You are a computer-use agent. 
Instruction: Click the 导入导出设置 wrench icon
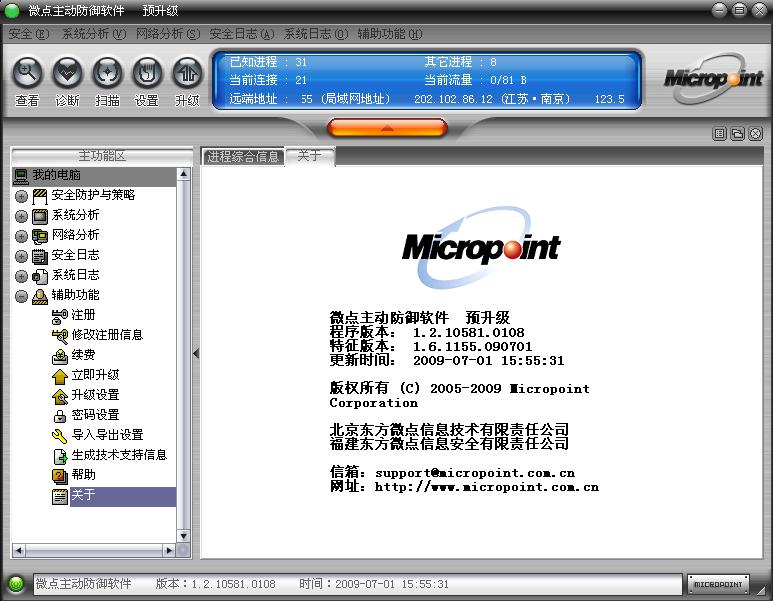[x=60, y=436]
